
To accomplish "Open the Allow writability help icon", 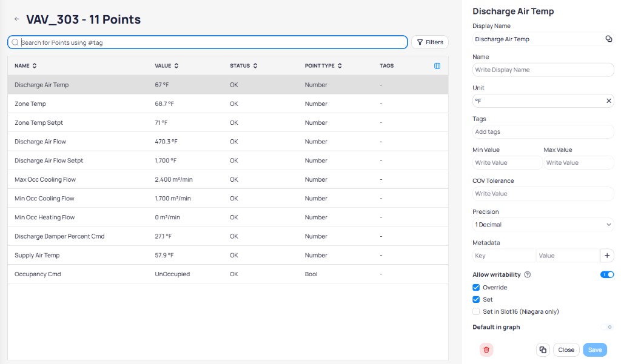I will point(528,274).
